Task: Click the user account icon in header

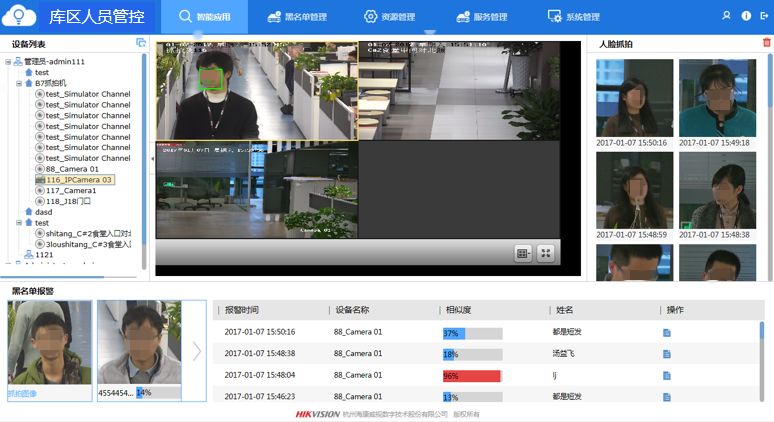Action: click(x=727, y=16)
